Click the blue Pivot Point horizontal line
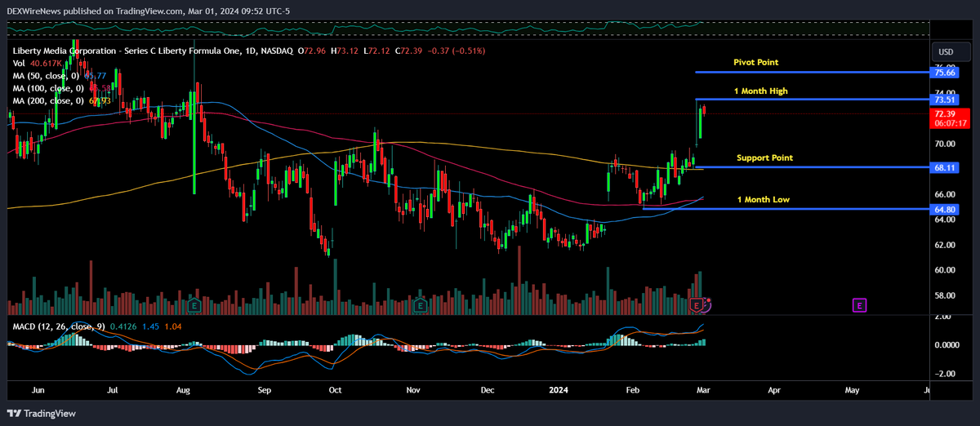The width and height of the screenshot is (980, 426). (x=812, y=73)
